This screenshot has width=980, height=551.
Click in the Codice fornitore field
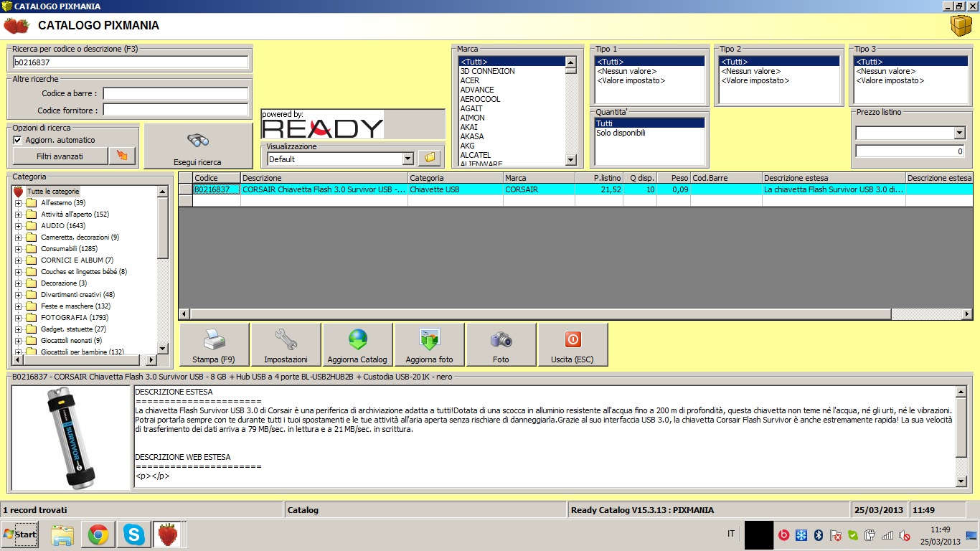coord(176,110)
